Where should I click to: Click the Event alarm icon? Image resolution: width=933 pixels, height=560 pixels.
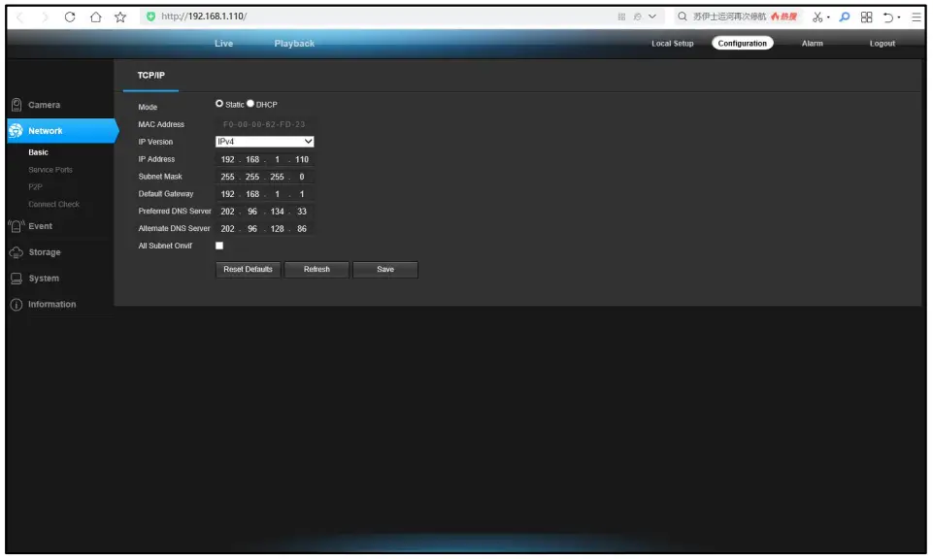pyautogui.click(x=17, y=226)
